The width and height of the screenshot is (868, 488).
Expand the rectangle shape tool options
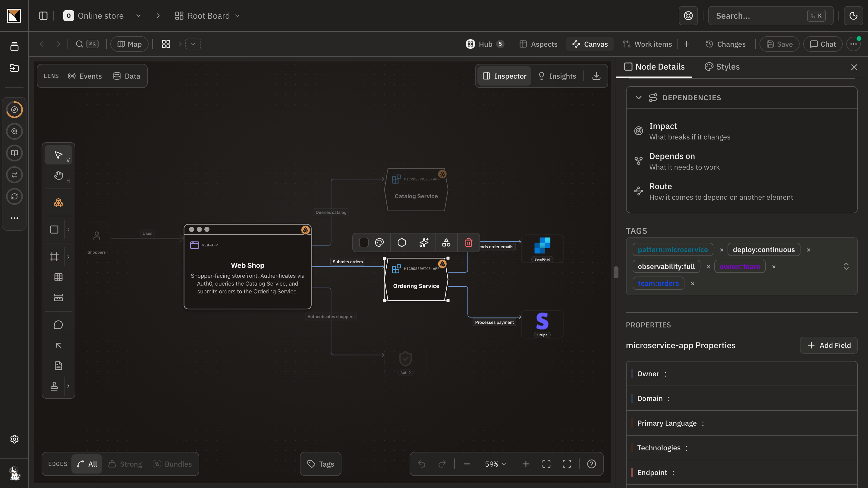(68, 229)
